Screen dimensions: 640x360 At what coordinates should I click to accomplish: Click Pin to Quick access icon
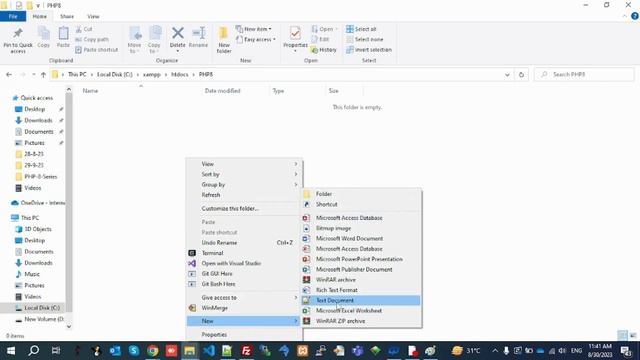pyautogui.click(x=18, y=40)
